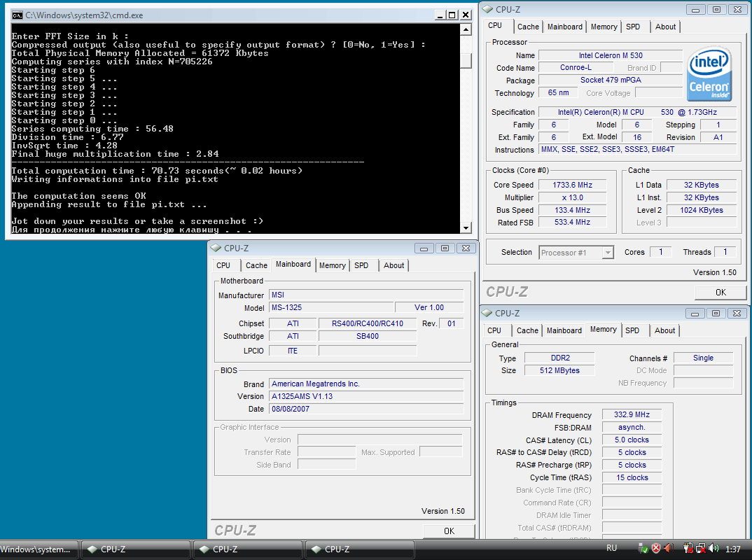
Task: Click the rated FSB value '533.4 MHz'
Action: click(572, 223)
